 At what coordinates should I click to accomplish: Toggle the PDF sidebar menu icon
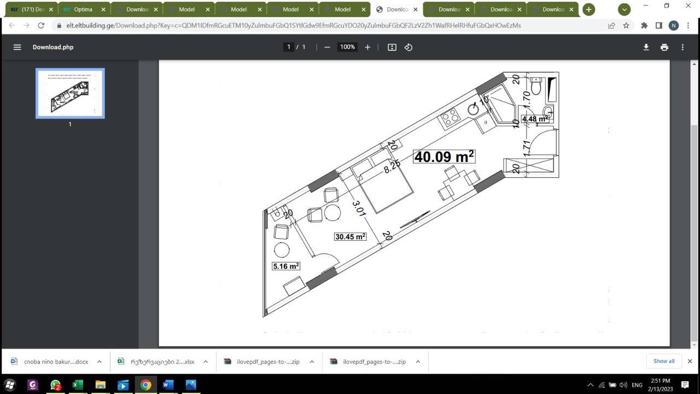[17, 47]
